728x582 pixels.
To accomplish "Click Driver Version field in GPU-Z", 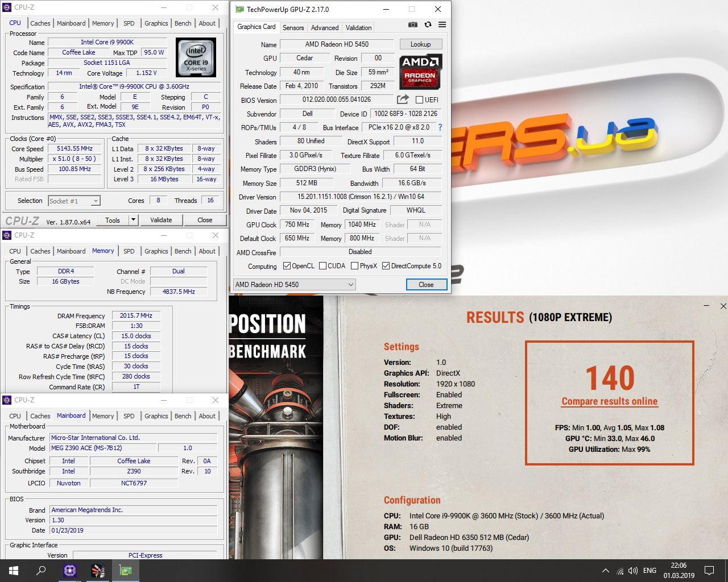I will tap(361, 197).
